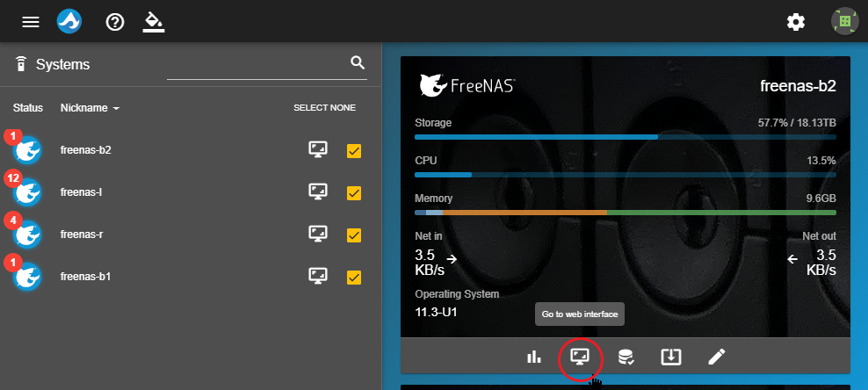
Task: Go to web interface icon on card
Action: 580,357
